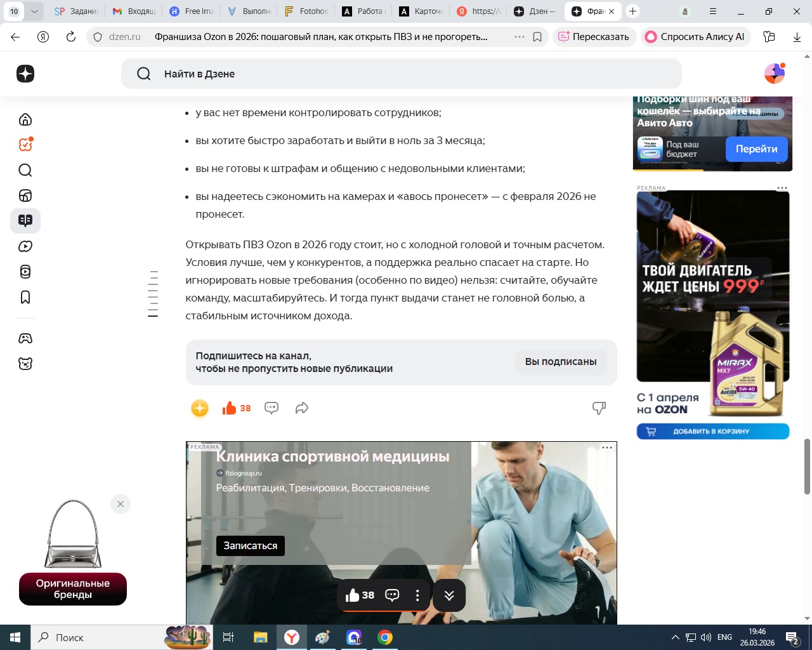
Task: Toggle system volume from the tray speaker
Action: coord(706,637)
